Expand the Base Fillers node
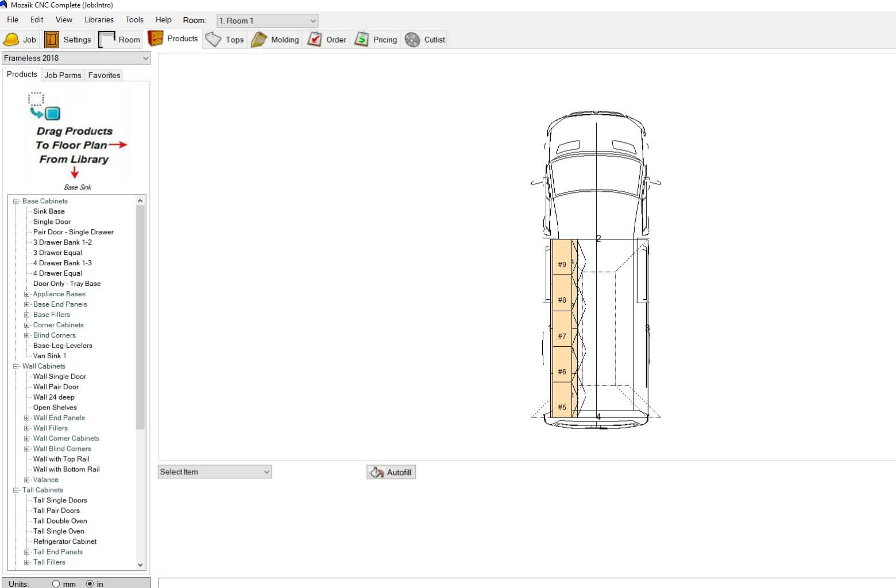 (26, 315)
